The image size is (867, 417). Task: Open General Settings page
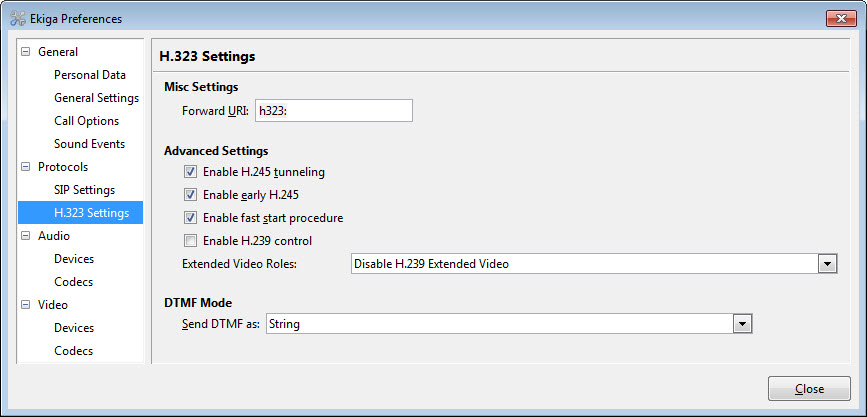click(x=96, y=98)
